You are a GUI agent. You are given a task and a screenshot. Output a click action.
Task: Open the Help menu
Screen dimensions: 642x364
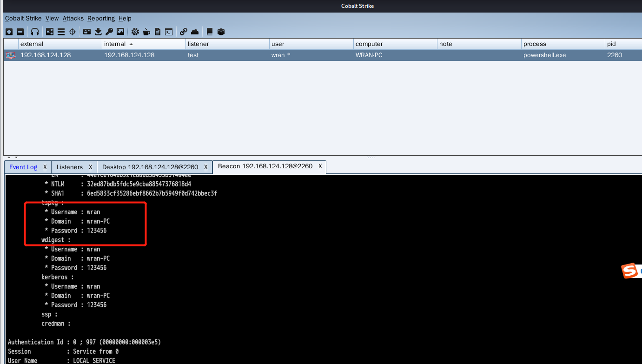coord(125,19)
